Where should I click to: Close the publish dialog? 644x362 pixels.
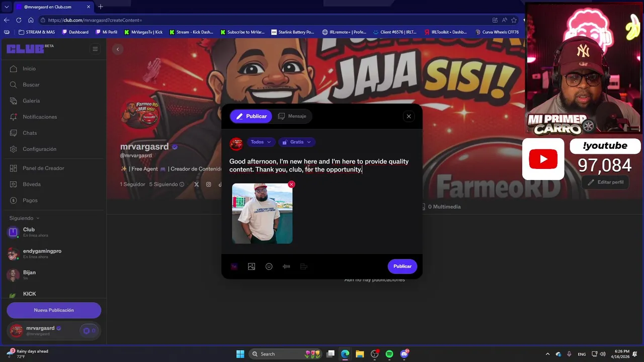409,116
